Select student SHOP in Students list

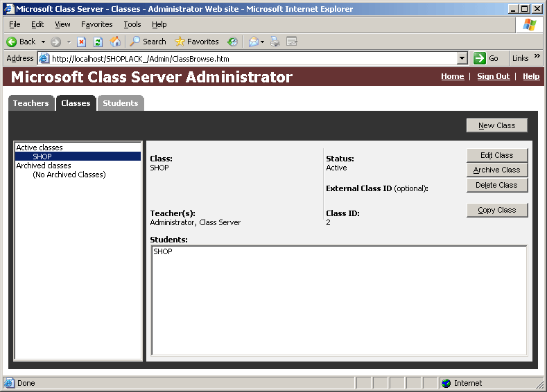pyautogui.click(x=163, y=251)
